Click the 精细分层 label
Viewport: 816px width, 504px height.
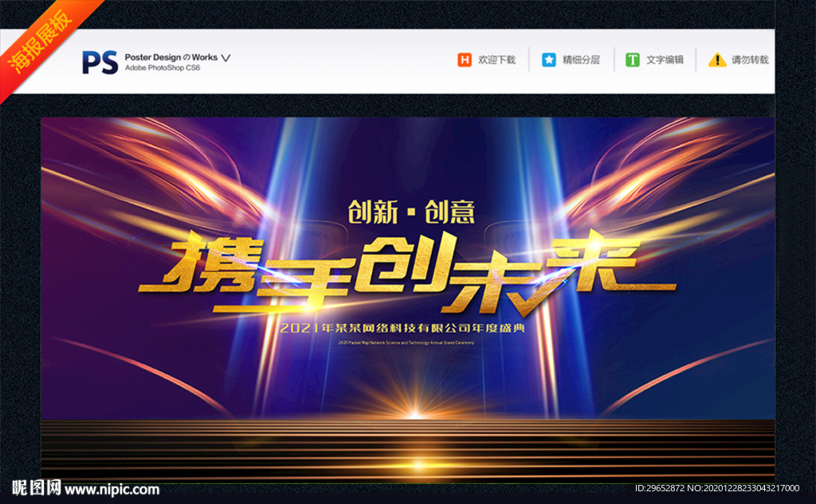pyautogui.click(x=581, y=60)
